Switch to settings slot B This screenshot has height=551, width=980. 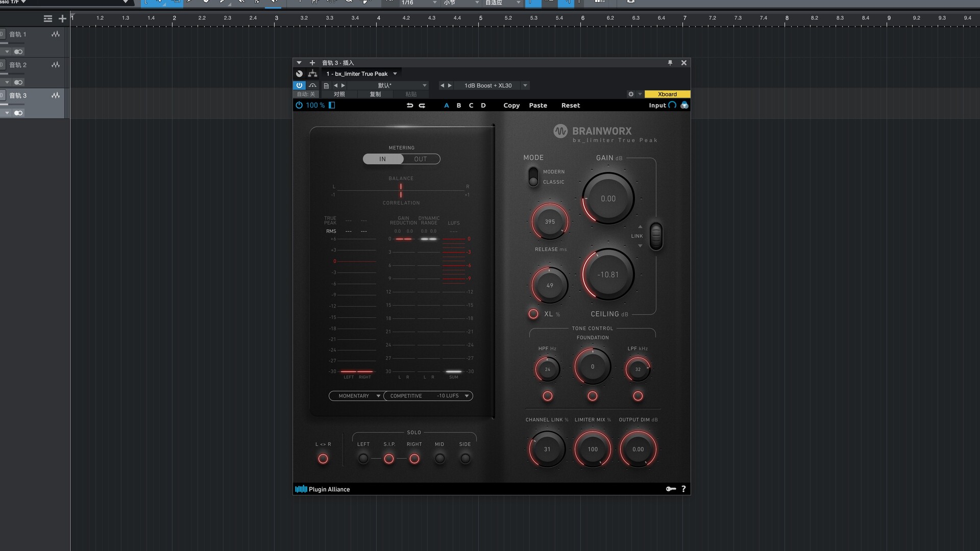459,106
